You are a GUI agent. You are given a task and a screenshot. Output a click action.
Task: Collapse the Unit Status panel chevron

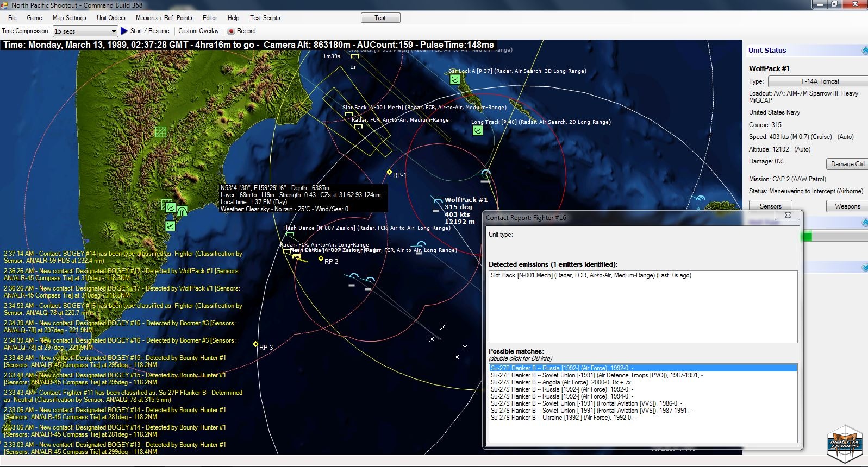coord(864,51)
